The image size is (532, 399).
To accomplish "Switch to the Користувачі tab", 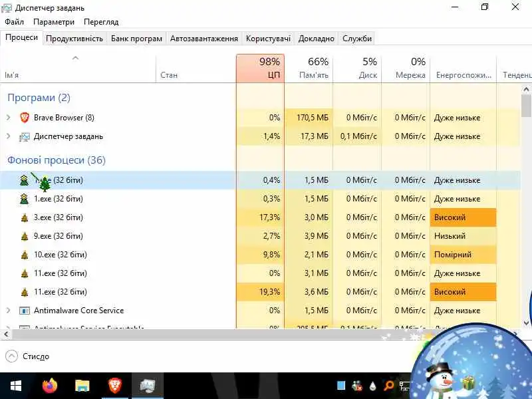I will [x=268, y=39].
